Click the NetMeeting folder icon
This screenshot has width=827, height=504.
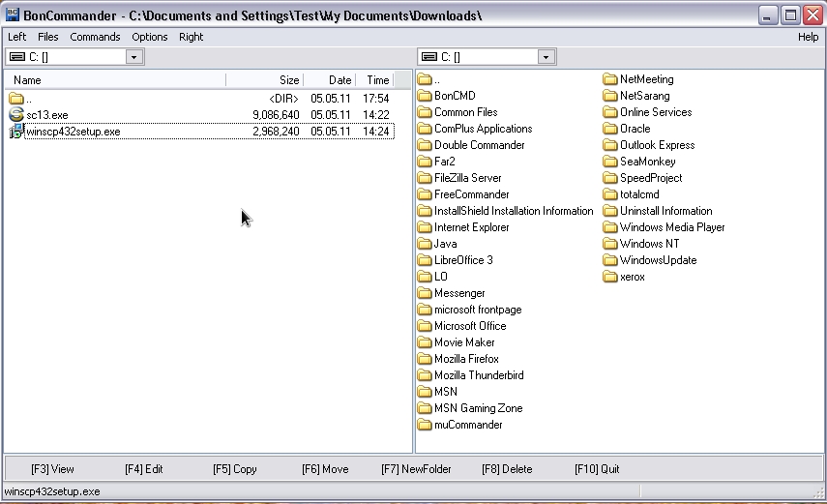610,79
